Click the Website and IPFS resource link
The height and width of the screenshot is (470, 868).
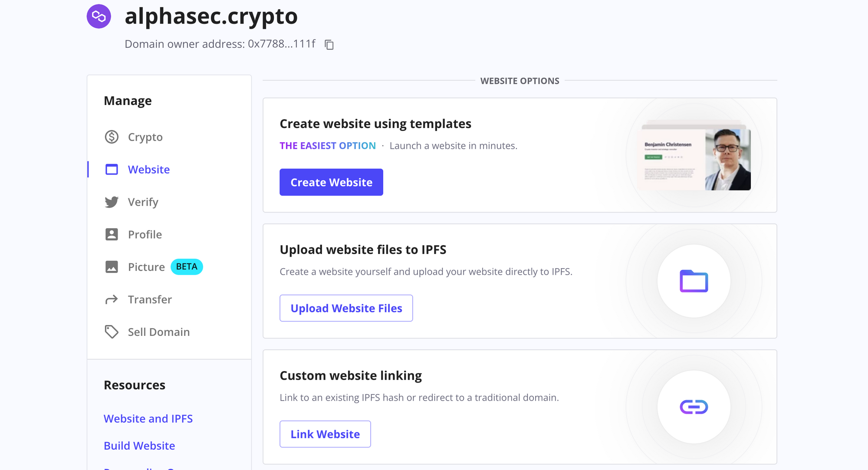[148, 418]
